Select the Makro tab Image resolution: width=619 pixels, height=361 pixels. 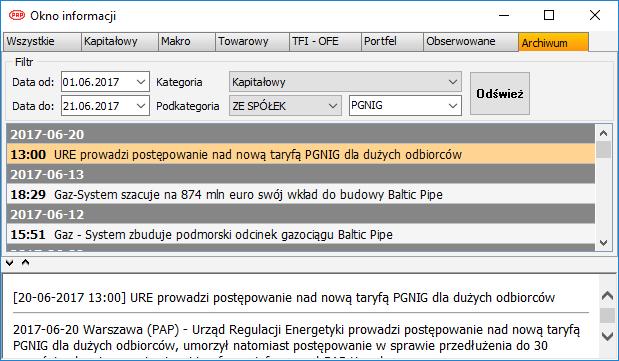point(187,42)
